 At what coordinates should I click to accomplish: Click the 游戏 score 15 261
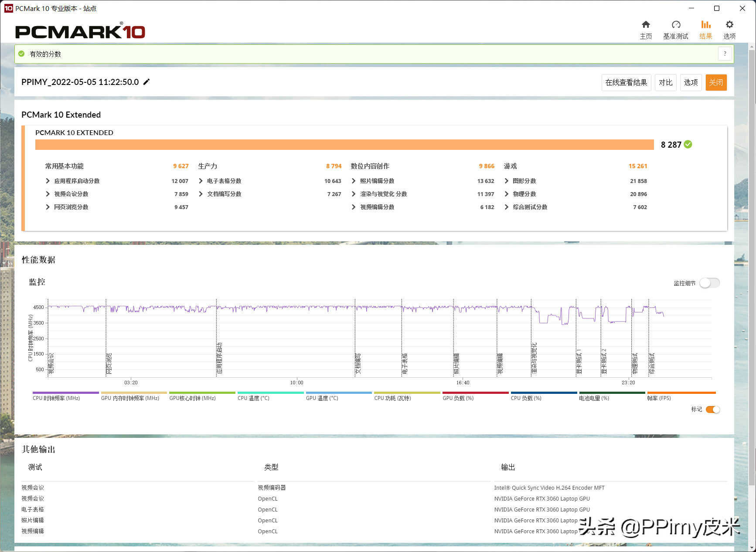(x=638, y=166)
